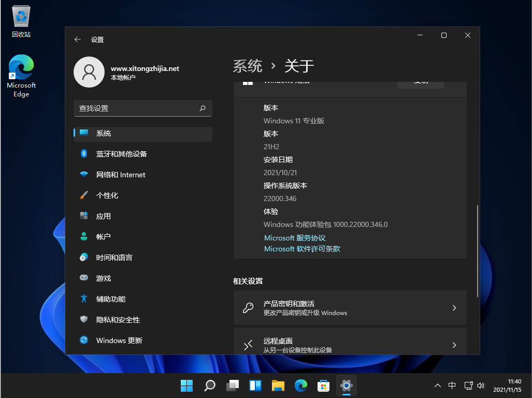Click the 查找设置 search box
Viewport: 532px width, 398px height.
[142, 108]
